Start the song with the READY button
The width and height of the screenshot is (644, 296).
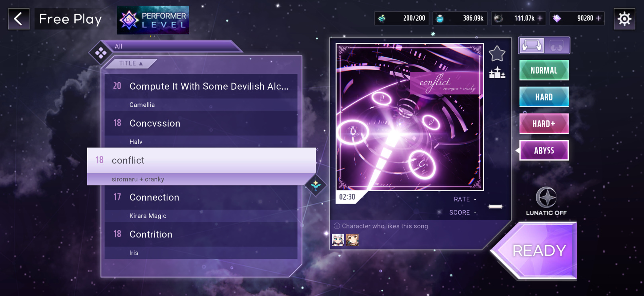coord(535,250)
